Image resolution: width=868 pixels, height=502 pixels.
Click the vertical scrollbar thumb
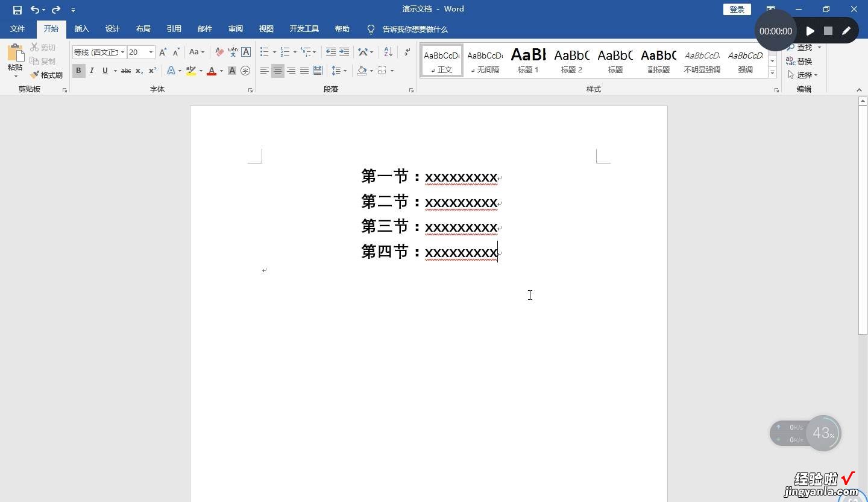[863, 220]
